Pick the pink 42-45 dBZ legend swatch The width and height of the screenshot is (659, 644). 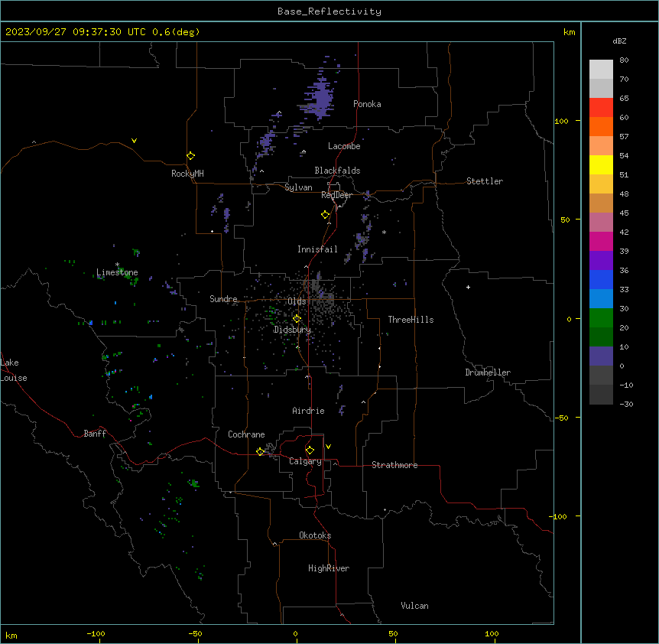[x=601, y=223]
